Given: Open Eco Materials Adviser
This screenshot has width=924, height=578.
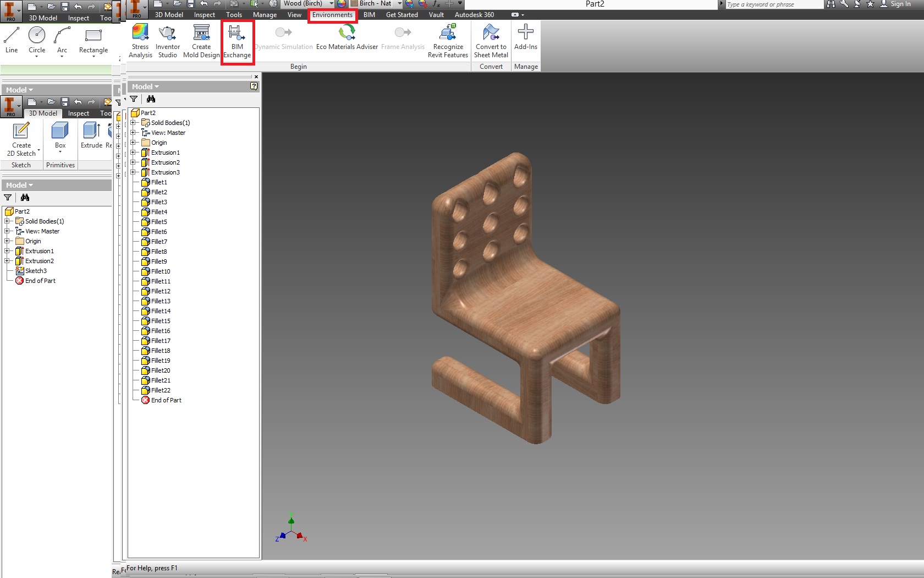Looking at the screenshot, I should tap(346, 37).
